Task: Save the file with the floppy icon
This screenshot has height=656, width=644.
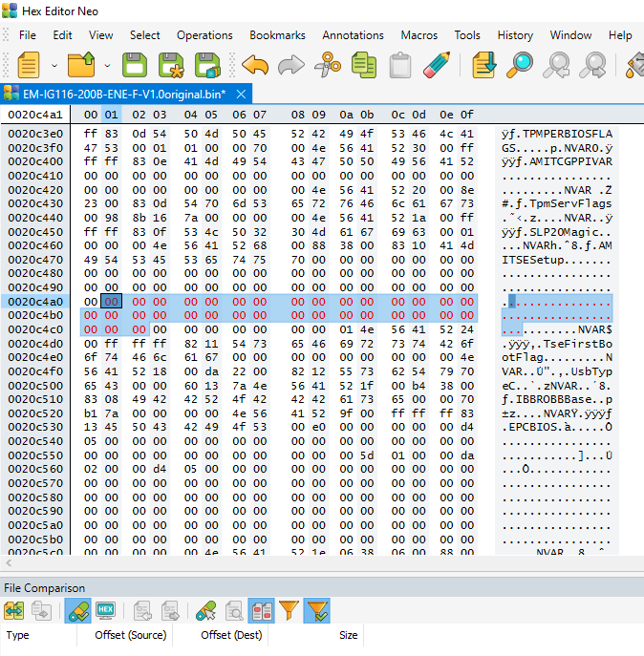Action: pyautogui.click(x=135, y=65)
